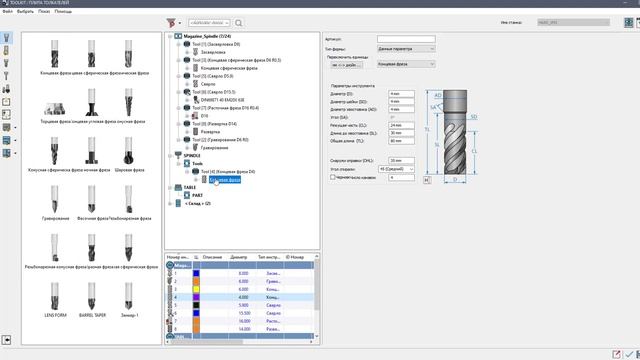Viewport: 640px width, 360px height.
Task: Click the machine view icon at top right
Action: (629, 22)
